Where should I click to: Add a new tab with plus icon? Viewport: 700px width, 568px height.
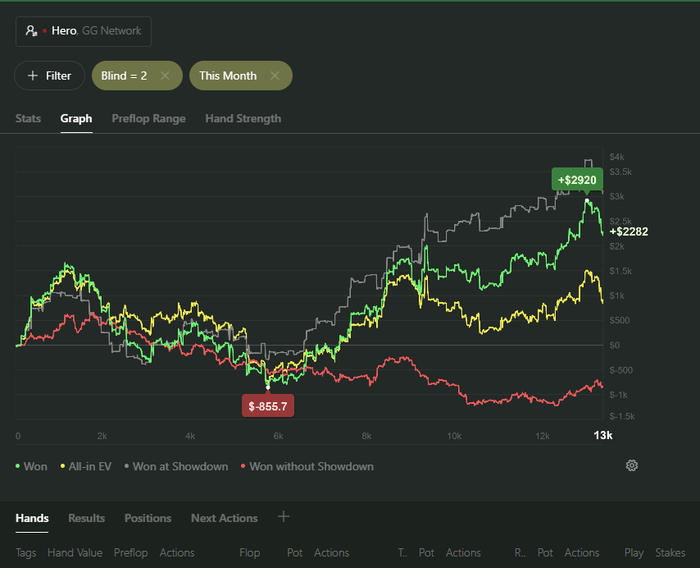pyautogui.click(x=283, y=517)
